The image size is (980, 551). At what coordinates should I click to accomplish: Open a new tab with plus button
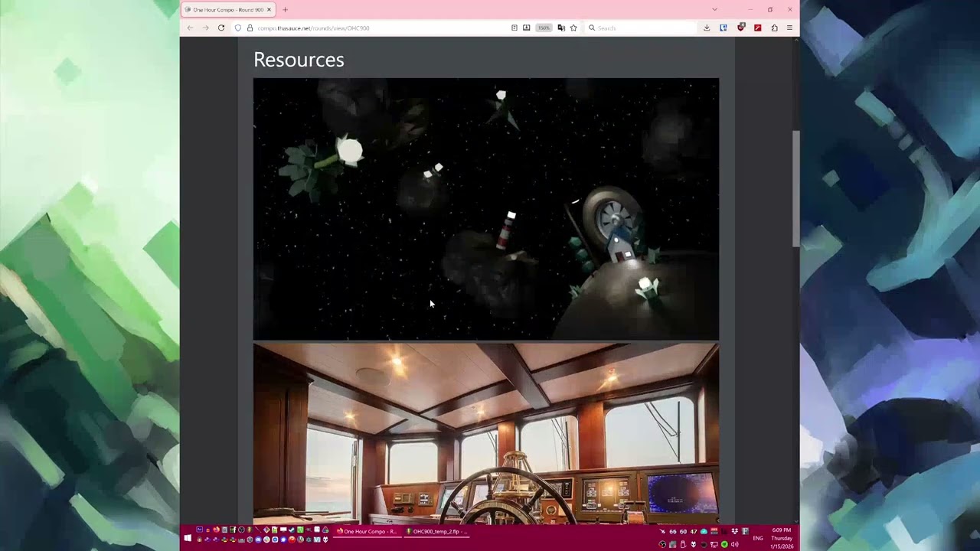click(x=285, y=10)
